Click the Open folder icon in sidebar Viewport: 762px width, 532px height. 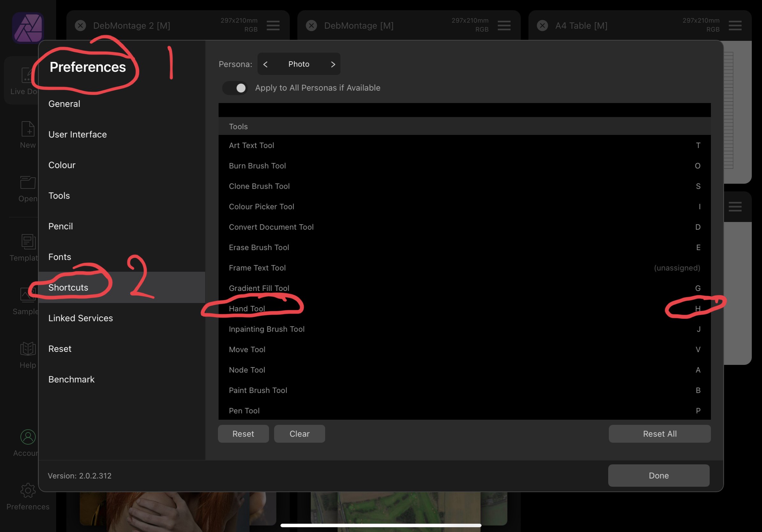point(28,182)
